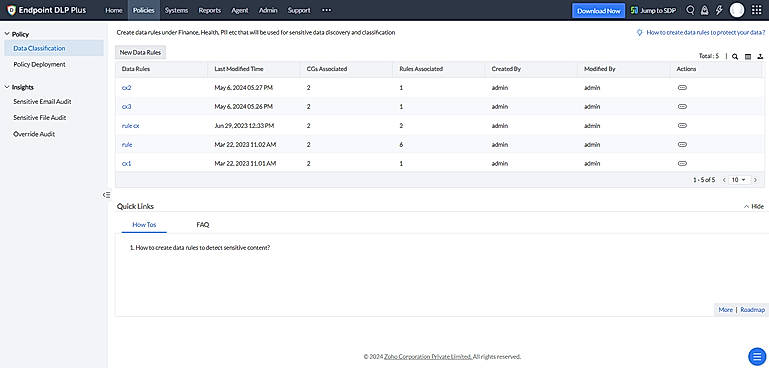Screen dimensions: 769x368
Task: Sort by Data Rules column header
Action: pos(136,69)
